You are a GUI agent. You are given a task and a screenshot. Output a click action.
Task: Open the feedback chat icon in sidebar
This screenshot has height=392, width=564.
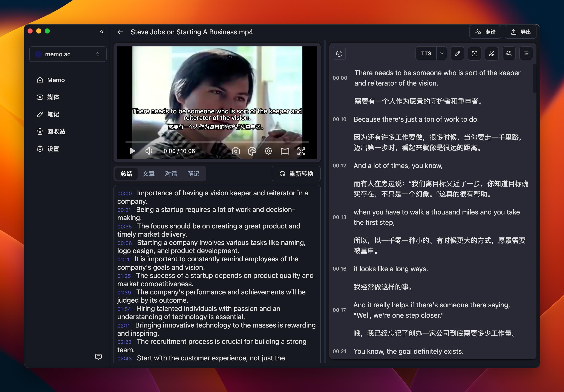[x=98, y=357]
